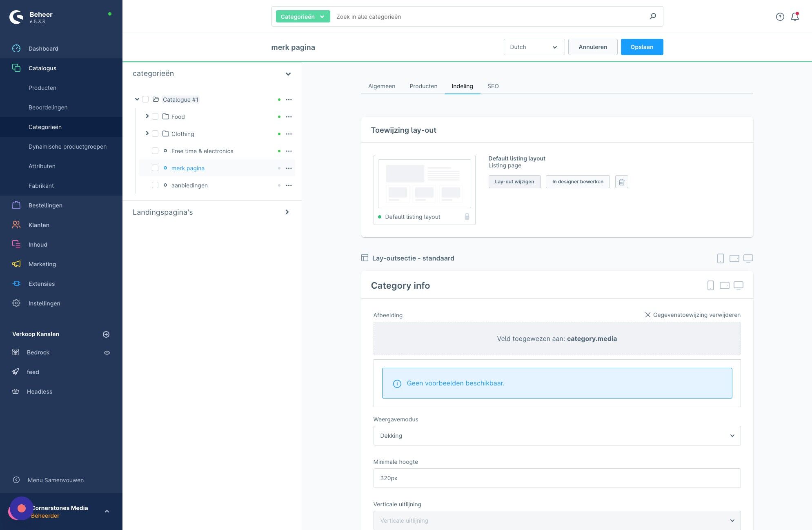The width and height of the screenshot is (812, 530).
Task: Toggle desktop view for Category info
Action: (x=738, y=285)
